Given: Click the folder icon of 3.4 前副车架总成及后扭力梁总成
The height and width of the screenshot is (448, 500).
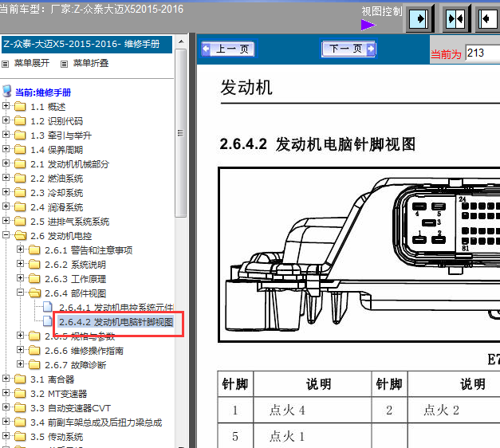Looking at the screenshot, I should 20,422.
